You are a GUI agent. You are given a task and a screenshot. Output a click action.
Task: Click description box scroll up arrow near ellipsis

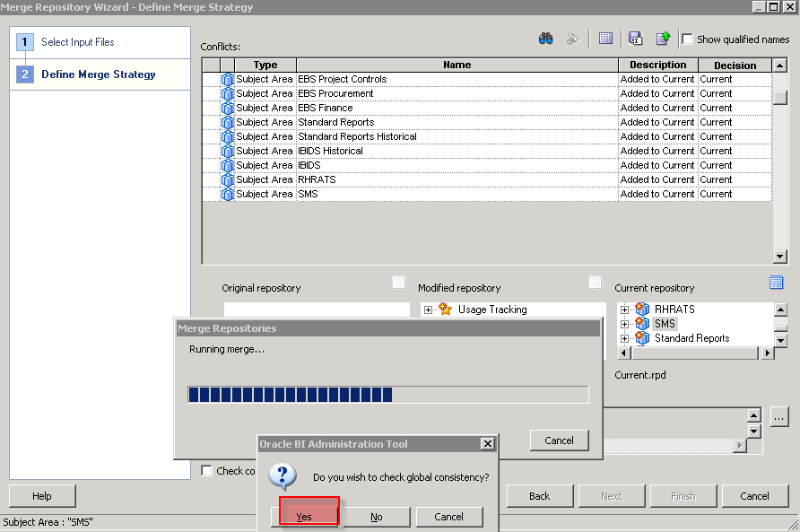coord(754,415)
